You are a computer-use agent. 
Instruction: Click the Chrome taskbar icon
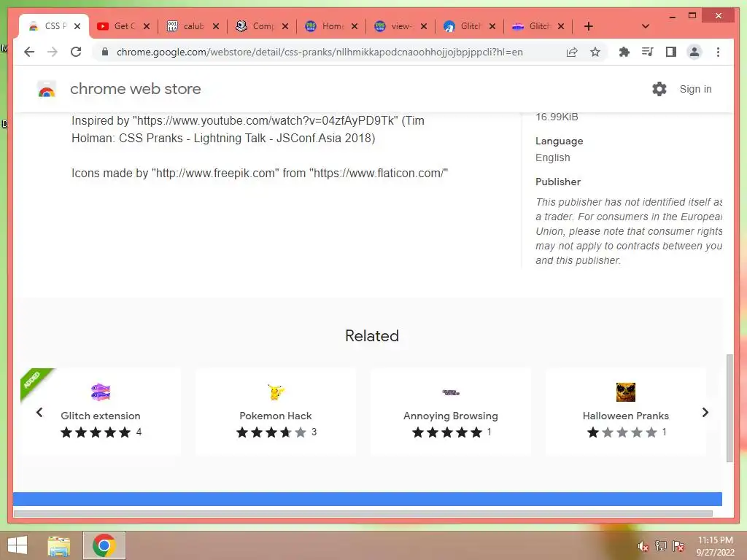pyautogui.click(x=104, y=545)
